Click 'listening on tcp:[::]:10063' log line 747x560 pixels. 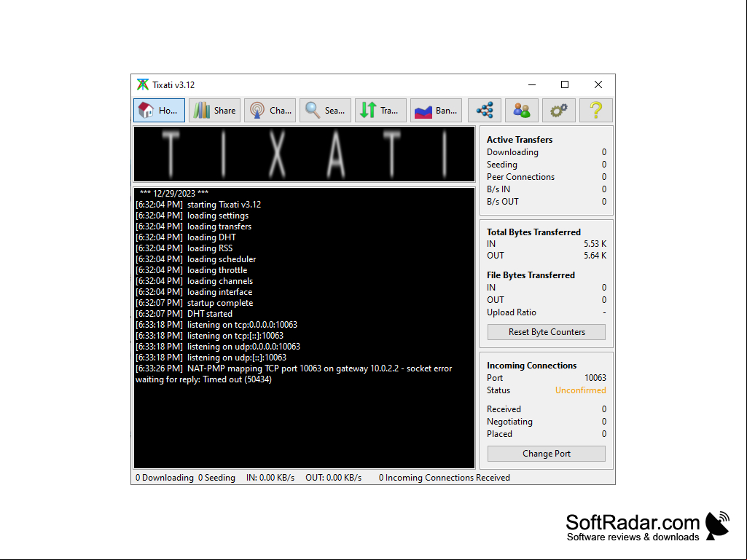(x=210, y=336)
